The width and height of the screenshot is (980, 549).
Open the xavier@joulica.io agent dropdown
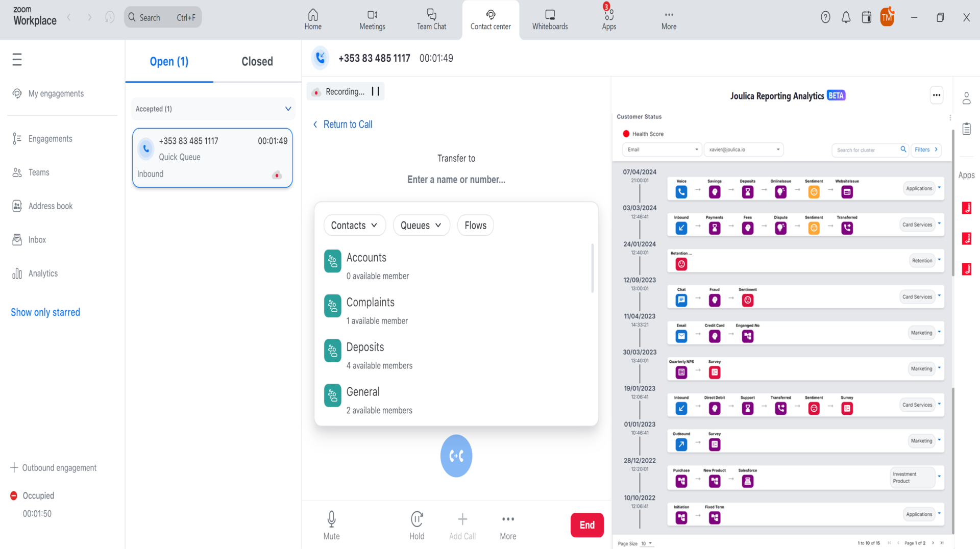pos(743,149)
